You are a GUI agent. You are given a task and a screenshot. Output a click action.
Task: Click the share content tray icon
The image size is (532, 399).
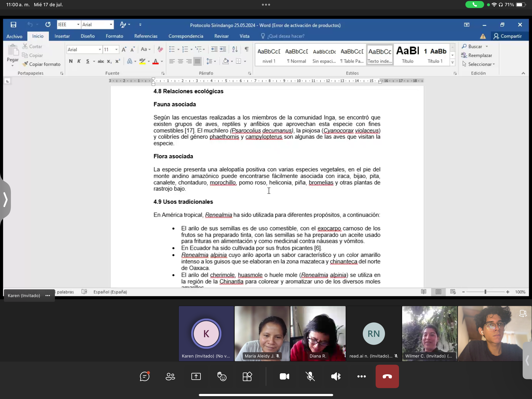(x=196, y=376)
